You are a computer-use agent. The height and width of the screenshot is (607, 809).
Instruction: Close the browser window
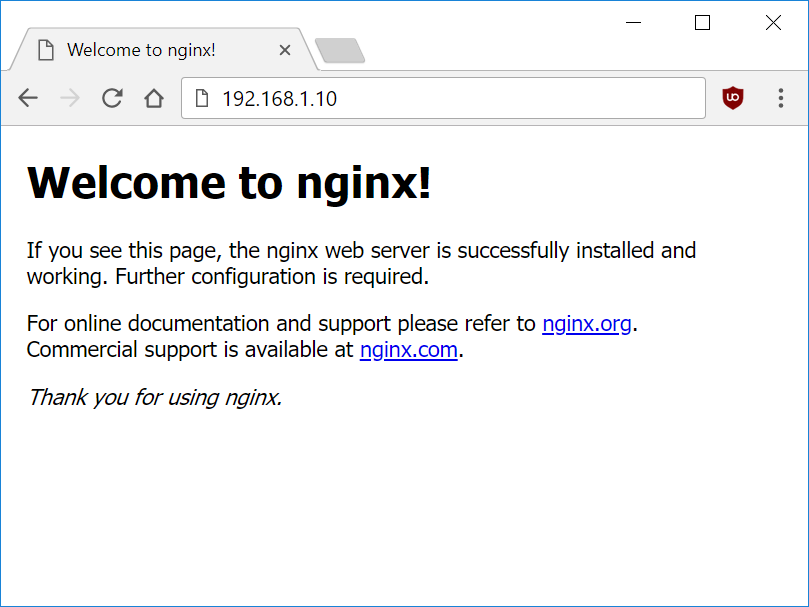(773, 23)
